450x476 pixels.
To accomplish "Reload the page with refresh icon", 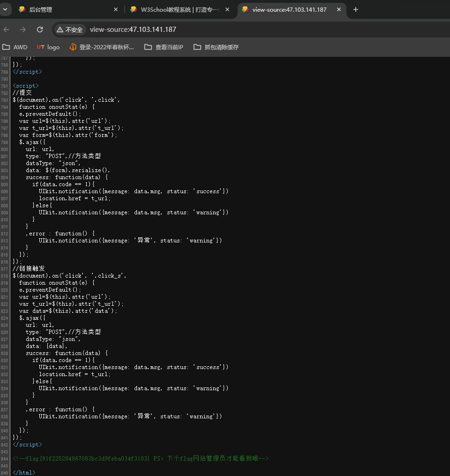I will tap(40, 30).
